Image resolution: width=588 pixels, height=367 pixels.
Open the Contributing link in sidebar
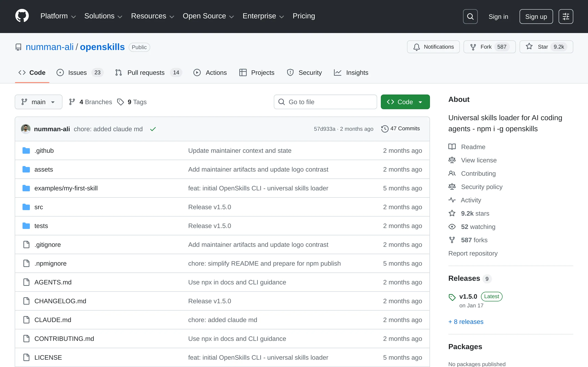pyautogui.click(x=478, y=173)
